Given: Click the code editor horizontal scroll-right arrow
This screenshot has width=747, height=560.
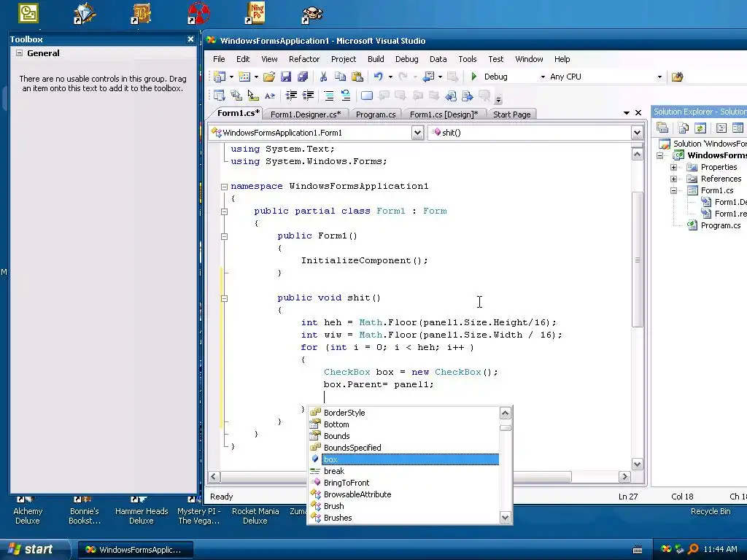Looking at the screenshot, I should tap(624, 477).
